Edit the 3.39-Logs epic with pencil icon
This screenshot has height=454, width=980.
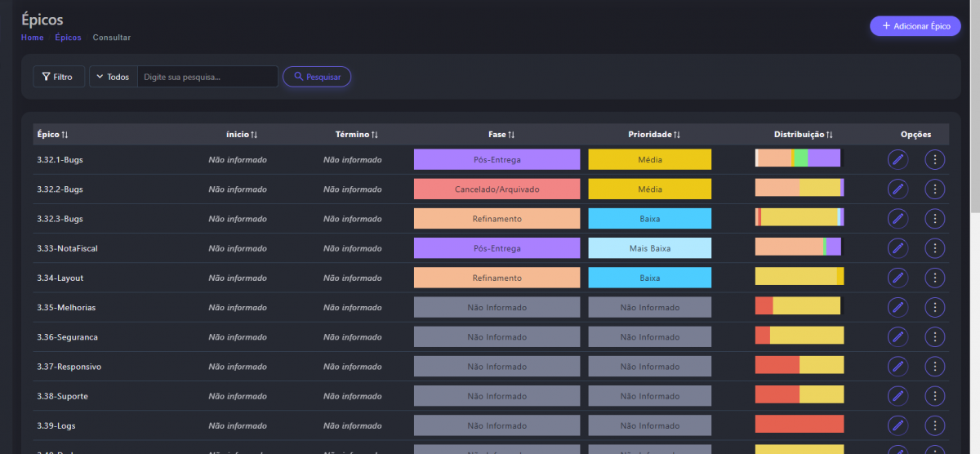click(898, 425)
